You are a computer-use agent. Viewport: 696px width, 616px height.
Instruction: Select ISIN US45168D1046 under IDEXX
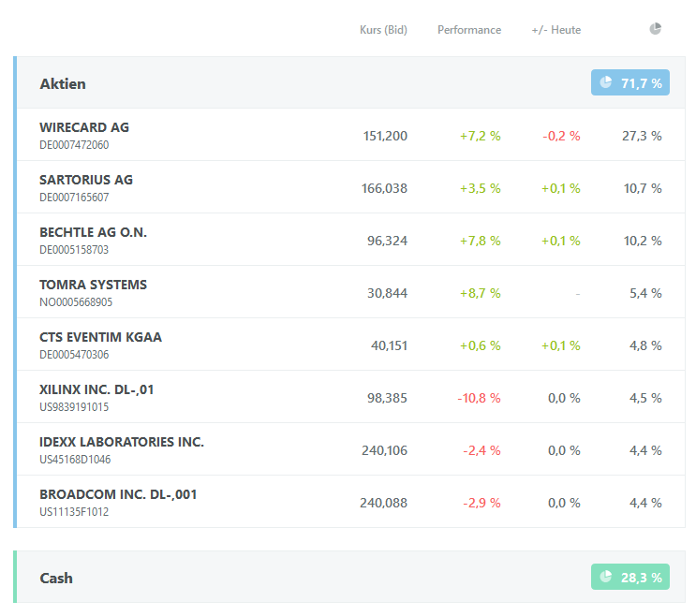coord(75,459)
